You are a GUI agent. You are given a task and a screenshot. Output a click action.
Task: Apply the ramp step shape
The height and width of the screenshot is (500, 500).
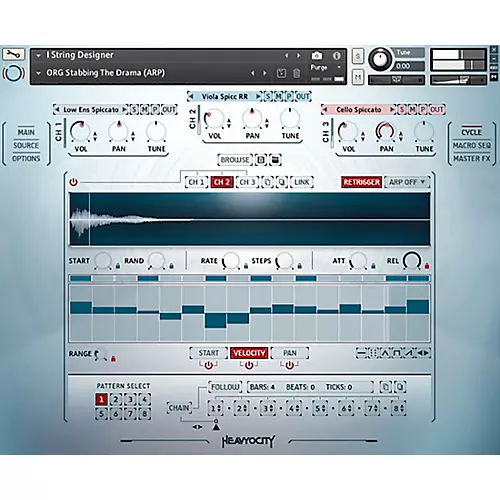pyautogui.click(x=409, y=353)
